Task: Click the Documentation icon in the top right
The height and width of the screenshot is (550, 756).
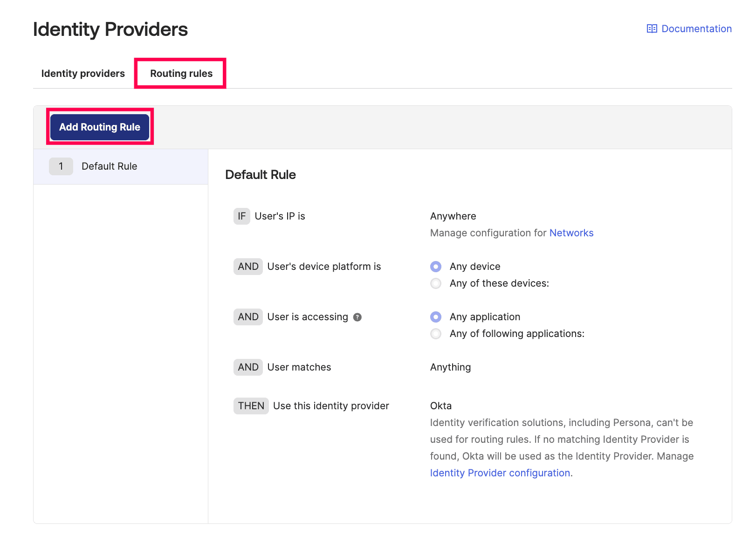Action: tap(652, 28)
